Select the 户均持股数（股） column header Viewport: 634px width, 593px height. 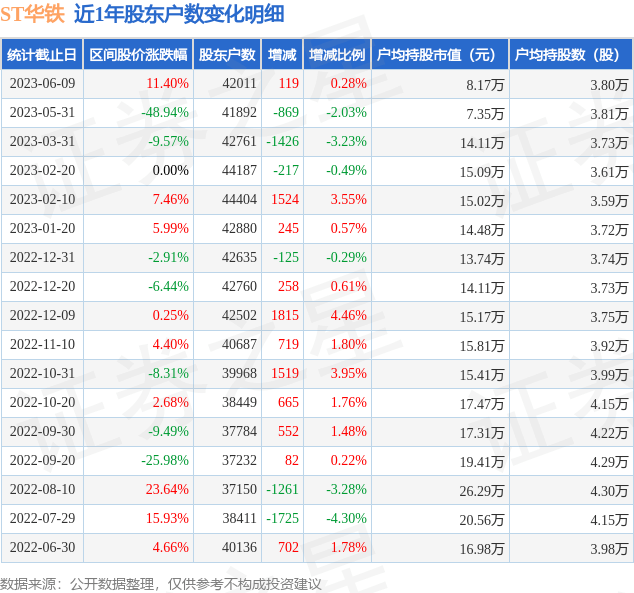[x=571, y=55]
